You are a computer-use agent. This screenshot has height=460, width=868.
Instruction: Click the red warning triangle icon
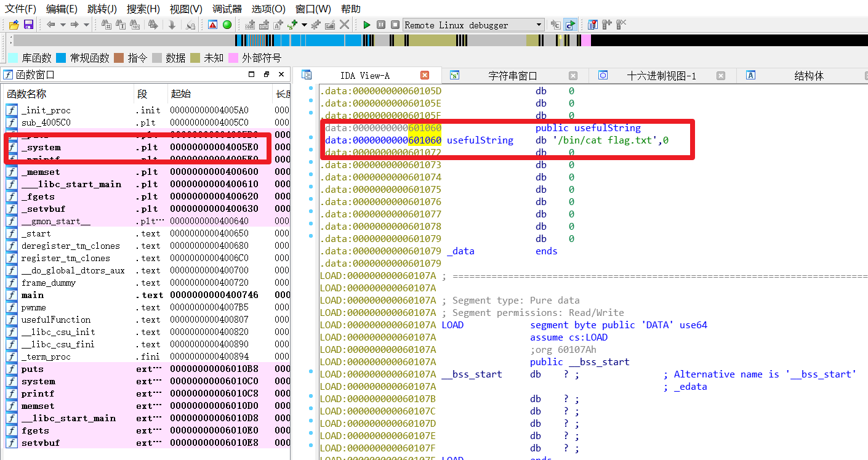(212, 25)
